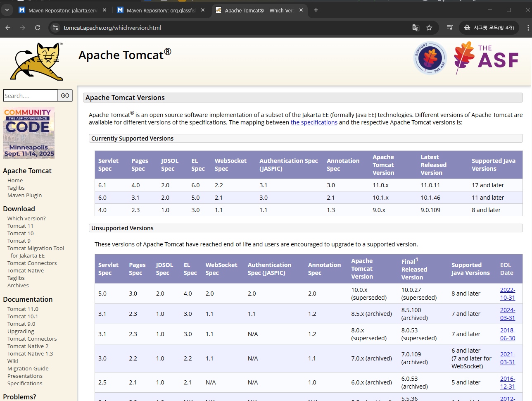Open the Migration Guide link
This screenshot has width=532, height=401.
click(x=28, y=368)
